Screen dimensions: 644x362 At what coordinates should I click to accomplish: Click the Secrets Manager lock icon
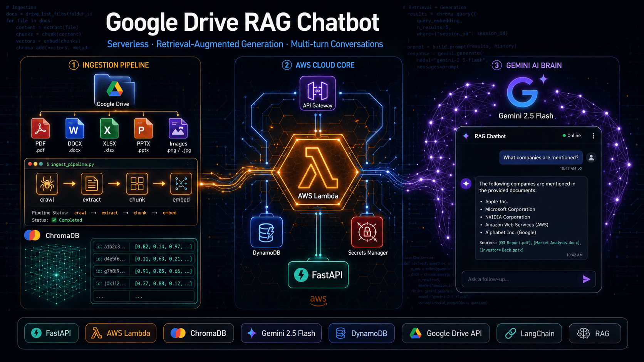(x=367, y=232)
